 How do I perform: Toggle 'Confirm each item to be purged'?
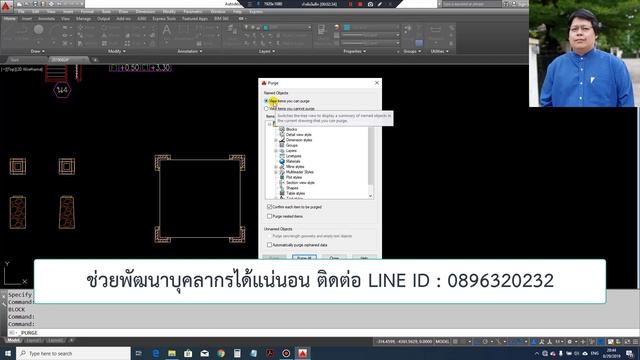coord(269,207)
